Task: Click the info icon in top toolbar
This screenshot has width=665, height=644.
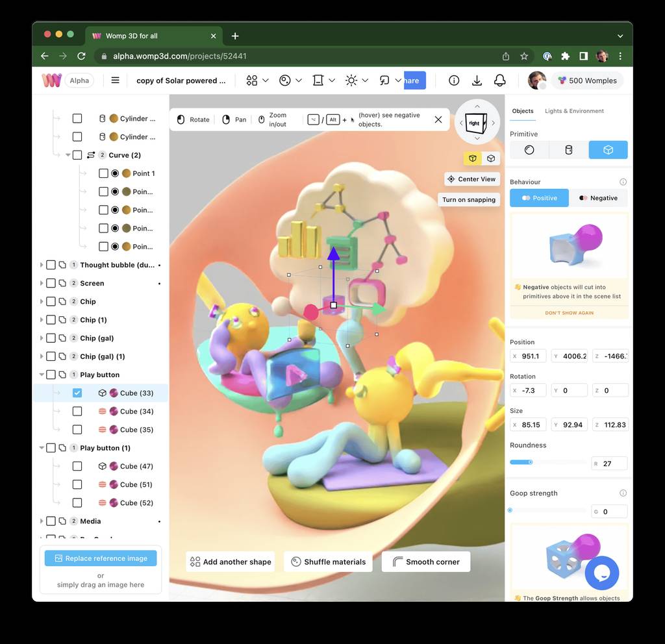Action: 454,80
